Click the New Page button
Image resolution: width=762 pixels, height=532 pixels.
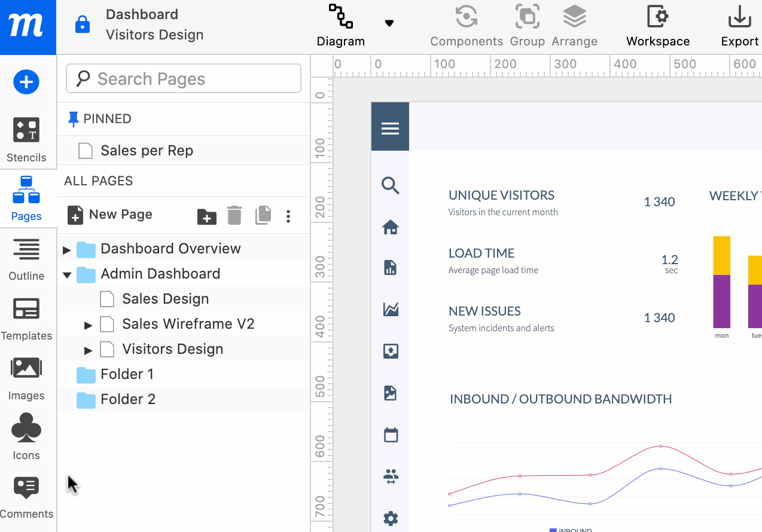pos(111,215)
